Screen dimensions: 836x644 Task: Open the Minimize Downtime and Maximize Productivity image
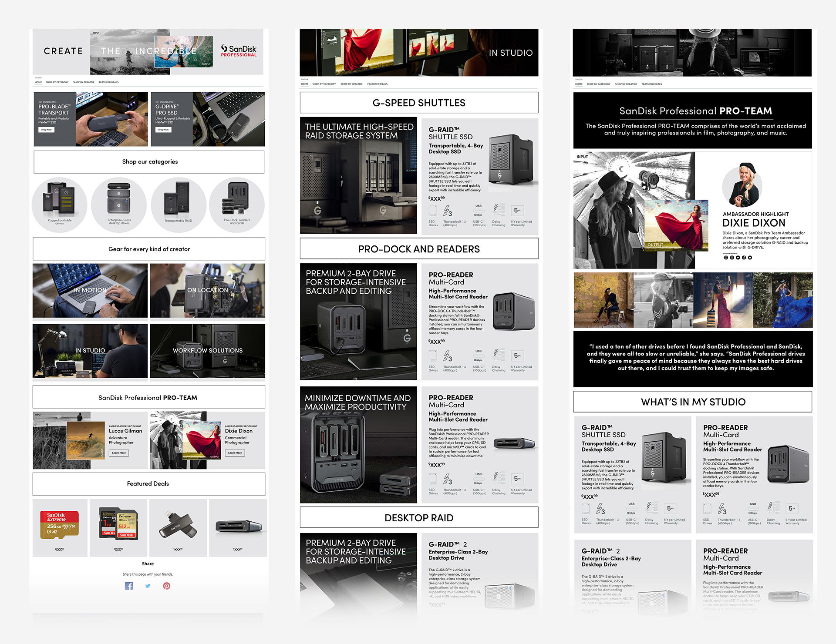(x=358, y=445)
